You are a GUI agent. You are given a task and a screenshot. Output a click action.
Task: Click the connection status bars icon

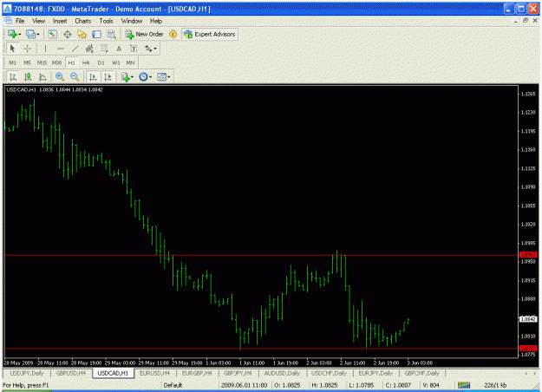464,385
